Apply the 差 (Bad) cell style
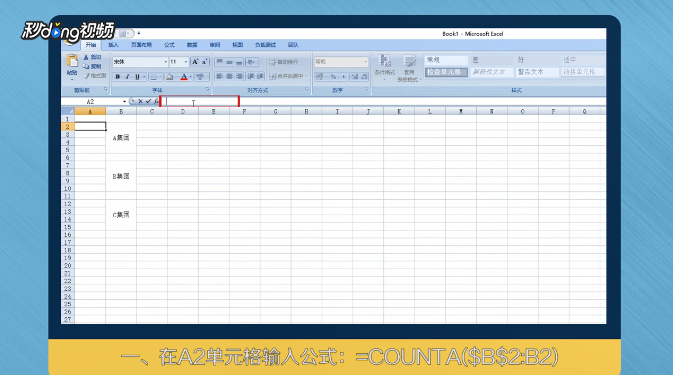Image resolution: width=673 pixels, height=375 pixels. point(491,60)
